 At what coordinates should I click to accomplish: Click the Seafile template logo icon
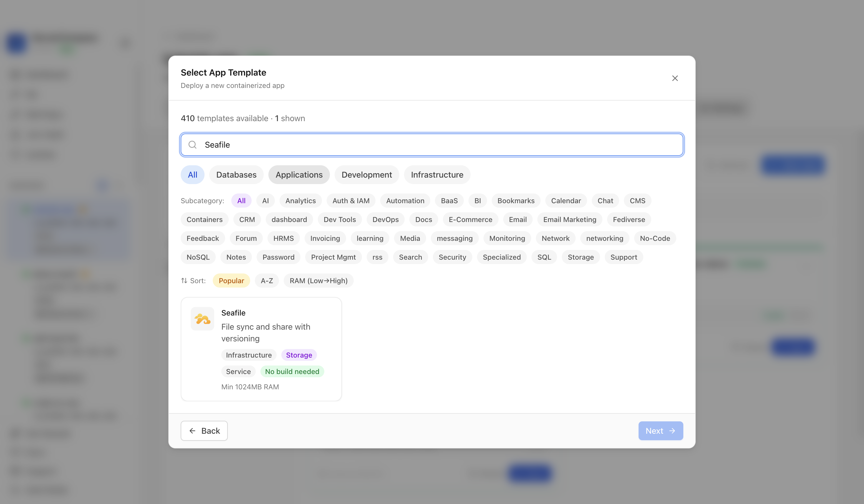coord(202,319)
